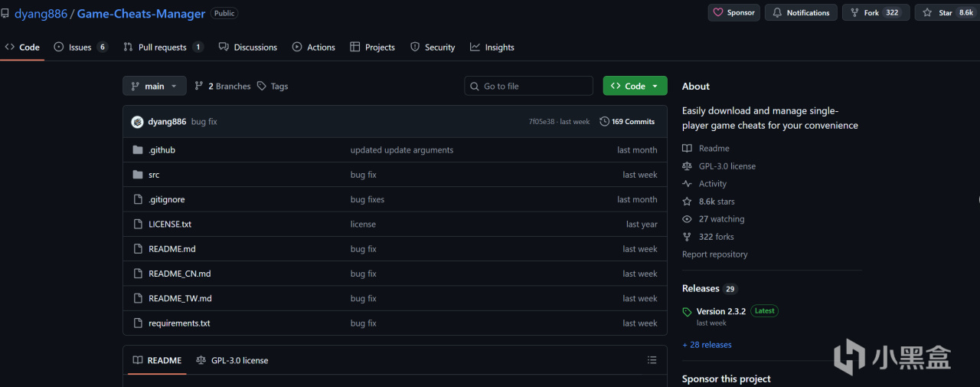Click the Notifications bell icon
980x387 pixels.
pos(777,13)
